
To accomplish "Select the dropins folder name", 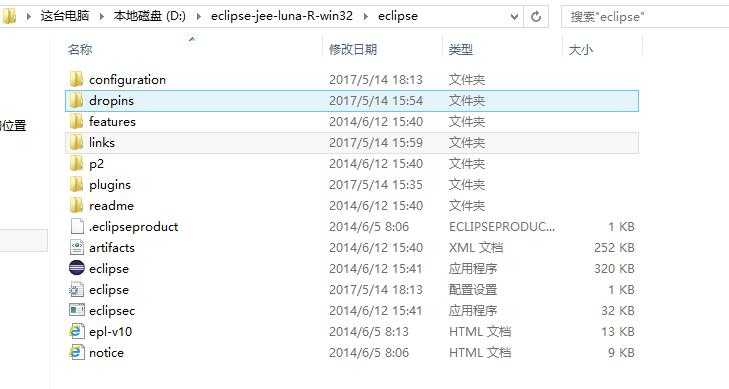I will pyautogui.click(x=111, y=101).
